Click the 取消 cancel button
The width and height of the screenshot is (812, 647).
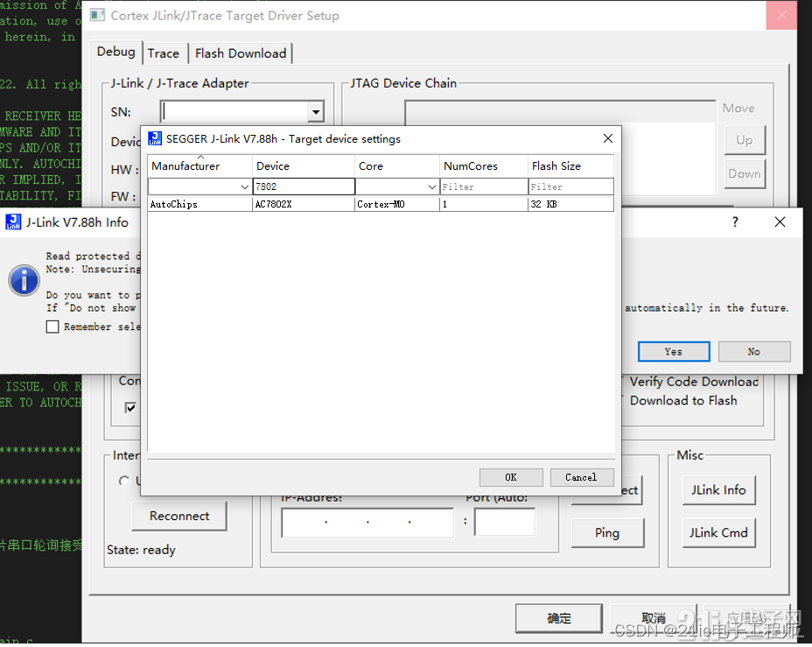[x=654, y=618]
